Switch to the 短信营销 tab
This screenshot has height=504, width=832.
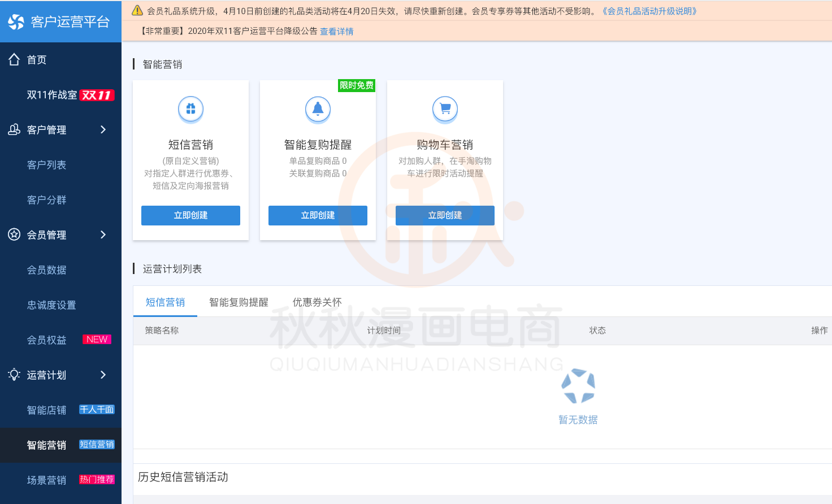(x=165, y=302)
